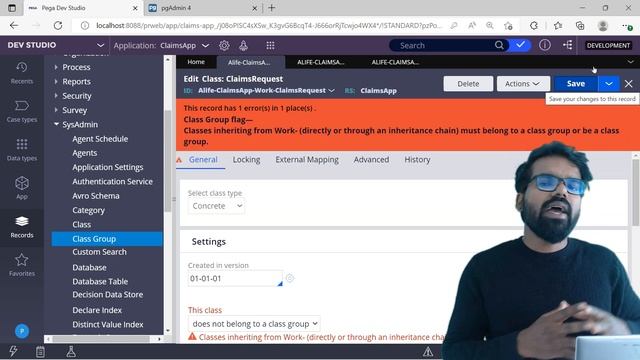Select Database Table in the tree
Viewport: 640px width, 360px height.
click(100, 282)
